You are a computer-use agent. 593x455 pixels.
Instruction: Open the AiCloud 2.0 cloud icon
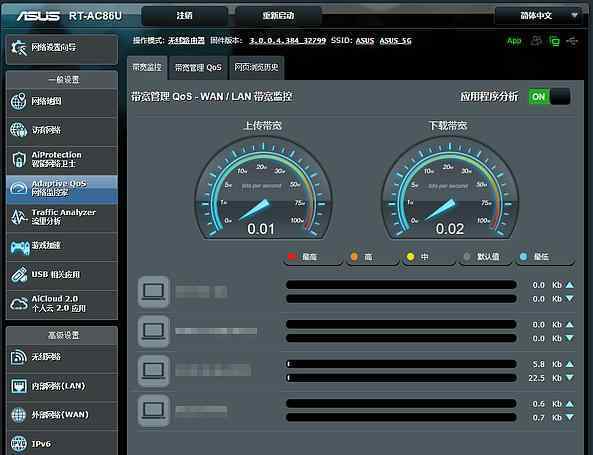tap(19, 304)
